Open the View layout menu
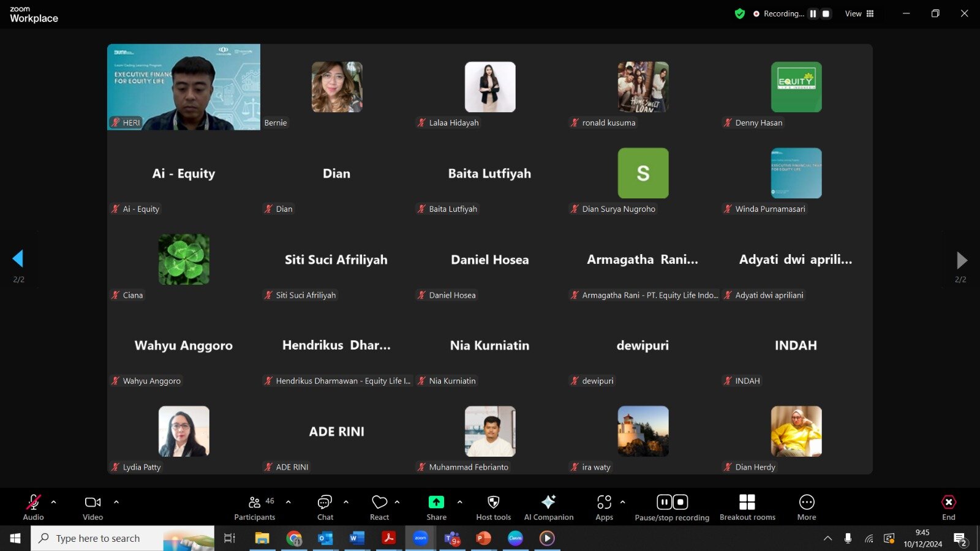Viewport: 980px width, 551px height. pos(859,13)
